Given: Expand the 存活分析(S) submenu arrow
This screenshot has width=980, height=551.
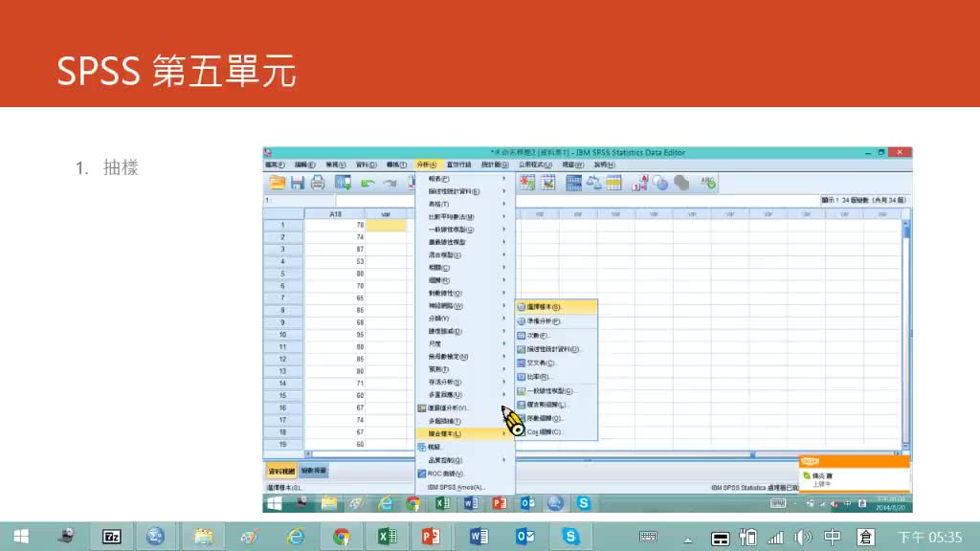Looking at the screenshot, I should click(x=504, y=383).
